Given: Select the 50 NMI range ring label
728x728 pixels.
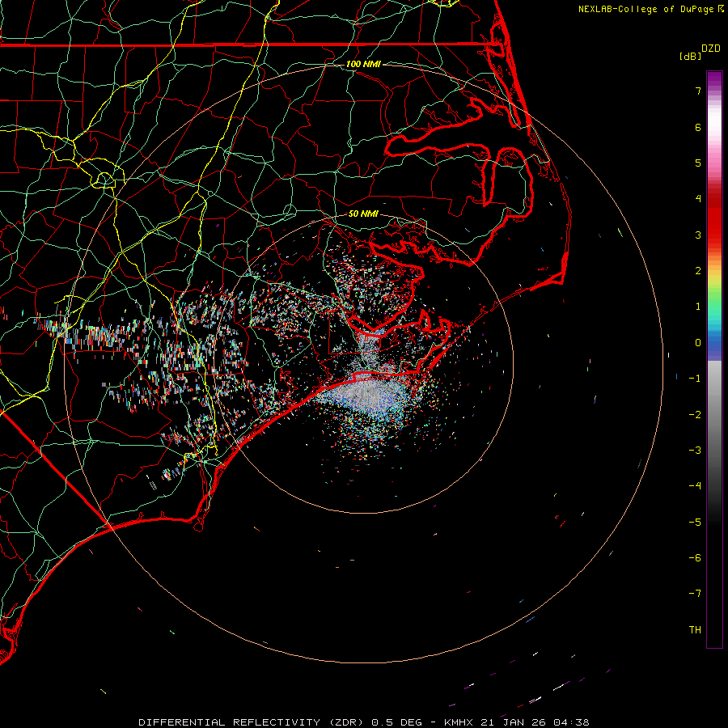Looking at the screenshot, I should 363,214.
